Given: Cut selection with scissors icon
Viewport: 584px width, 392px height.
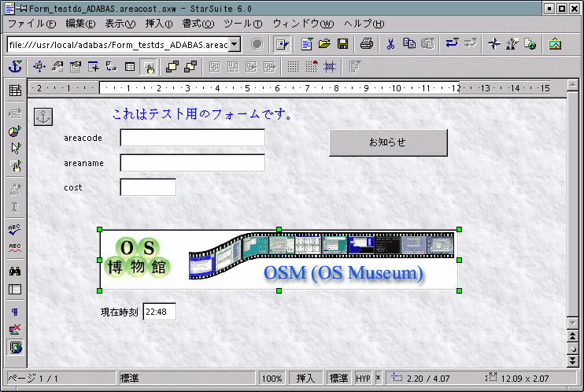Looking at the screenshot, I should point(390,44).
